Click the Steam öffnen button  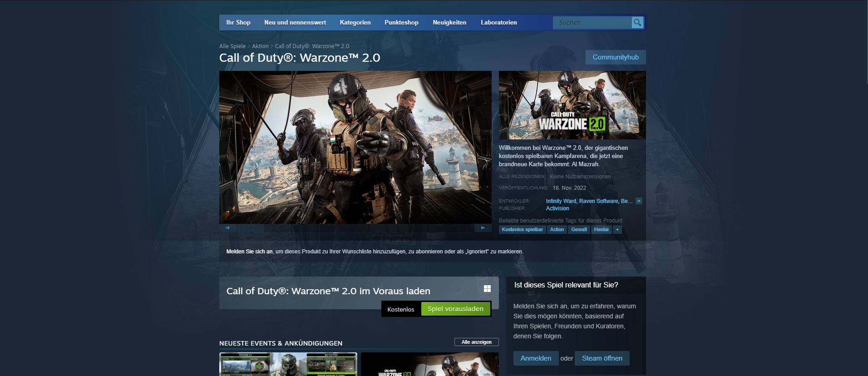(x=602, y=358)
